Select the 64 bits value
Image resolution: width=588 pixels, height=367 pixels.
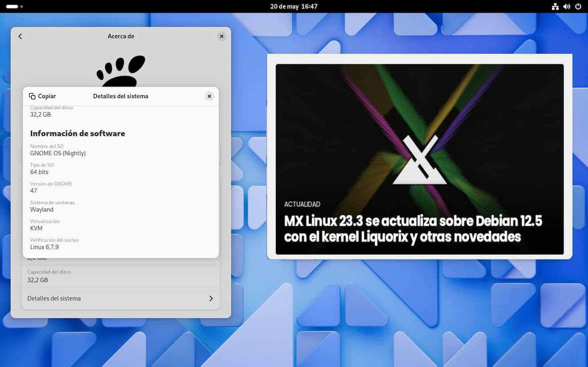tap(39, 172)
